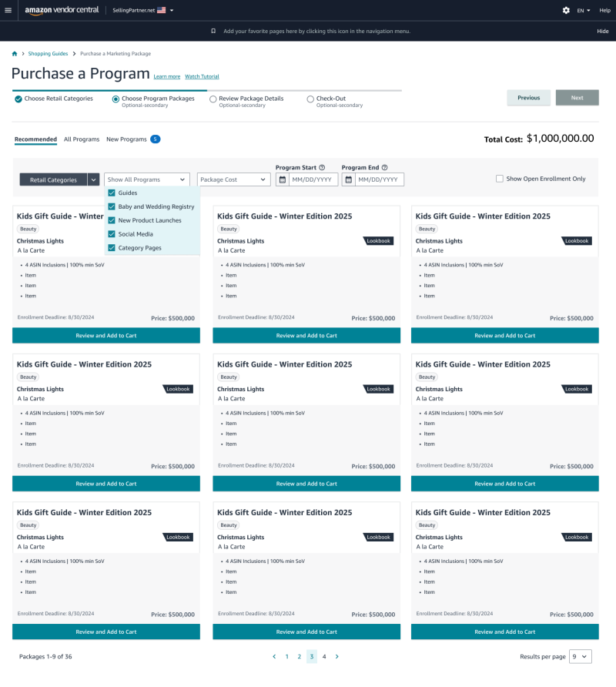Go to the next page arrow

(336, 657)
